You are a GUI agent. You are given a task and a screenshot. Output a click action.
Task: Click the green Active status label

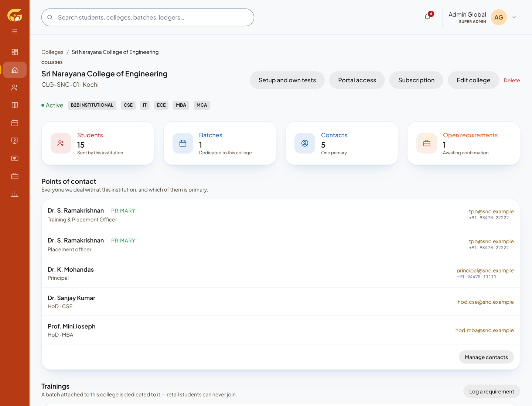coord(52,105)
